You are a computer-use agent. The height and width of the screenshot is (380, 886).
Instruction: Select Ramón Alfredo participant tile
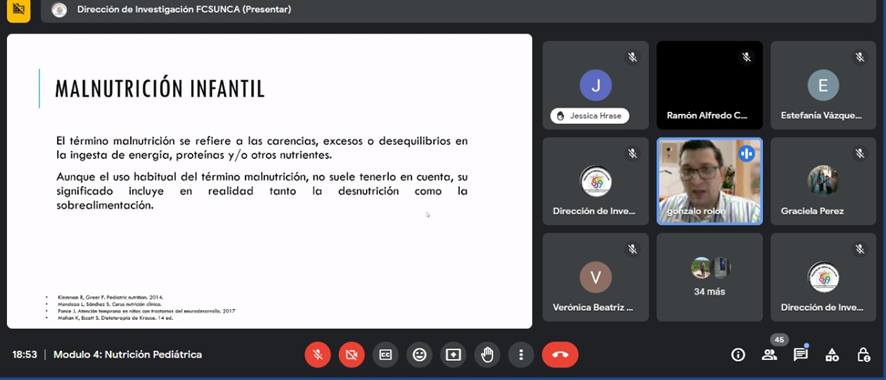coord(709,85)
